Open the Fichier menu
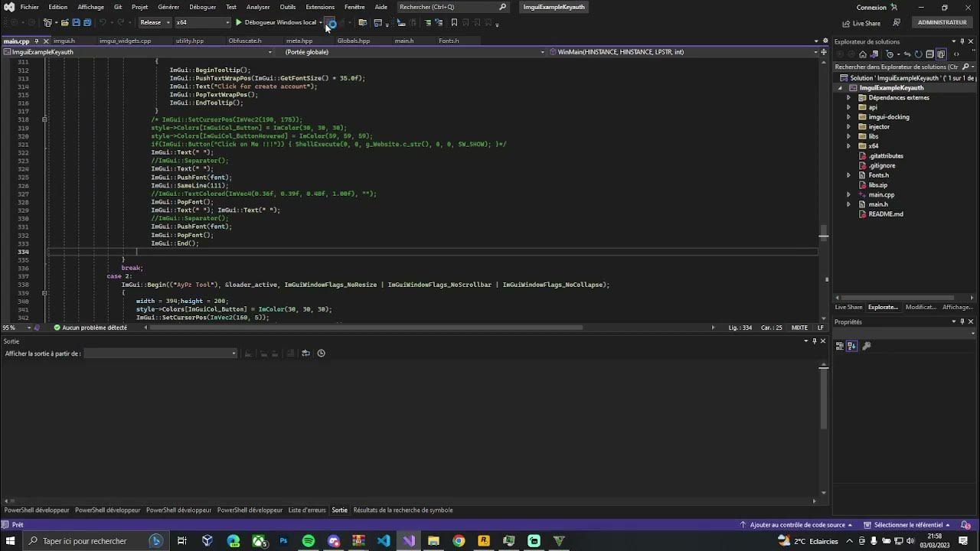This screenshot has height=551, width=980. pos(29,7)
